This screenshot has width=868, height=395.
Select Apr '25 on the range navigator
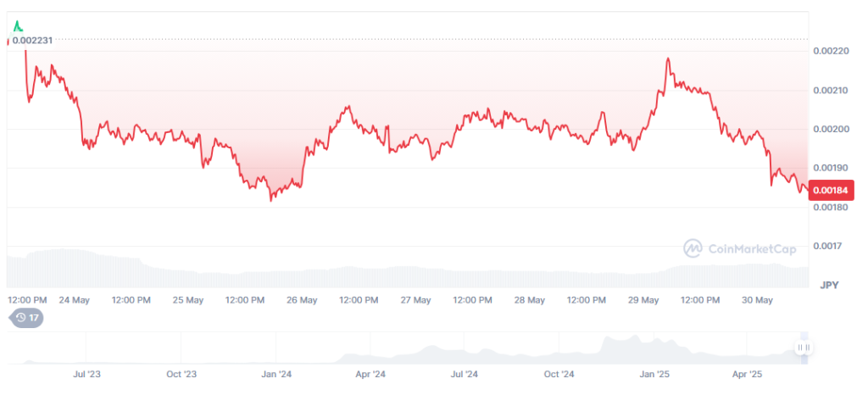tap(747, 374)
